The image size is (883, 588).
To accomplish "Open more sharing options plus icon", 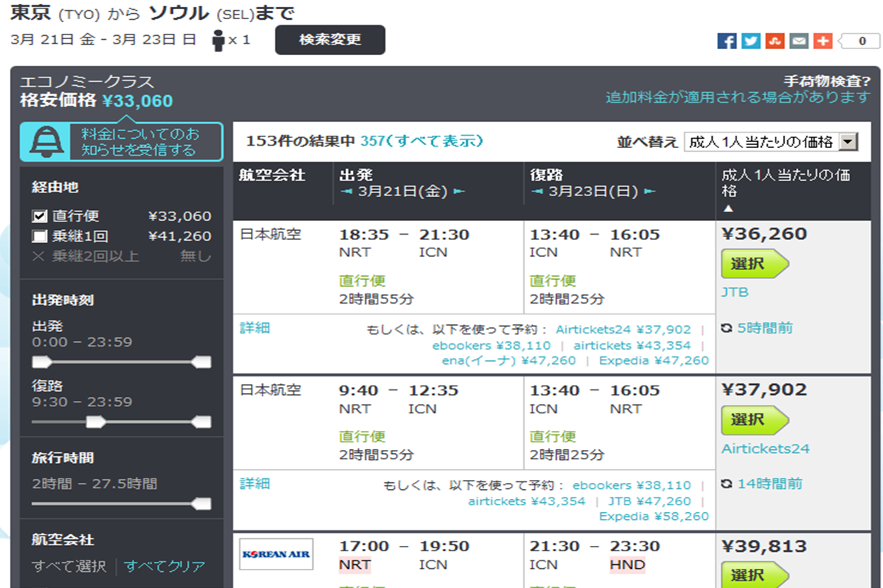I will 822,41.
